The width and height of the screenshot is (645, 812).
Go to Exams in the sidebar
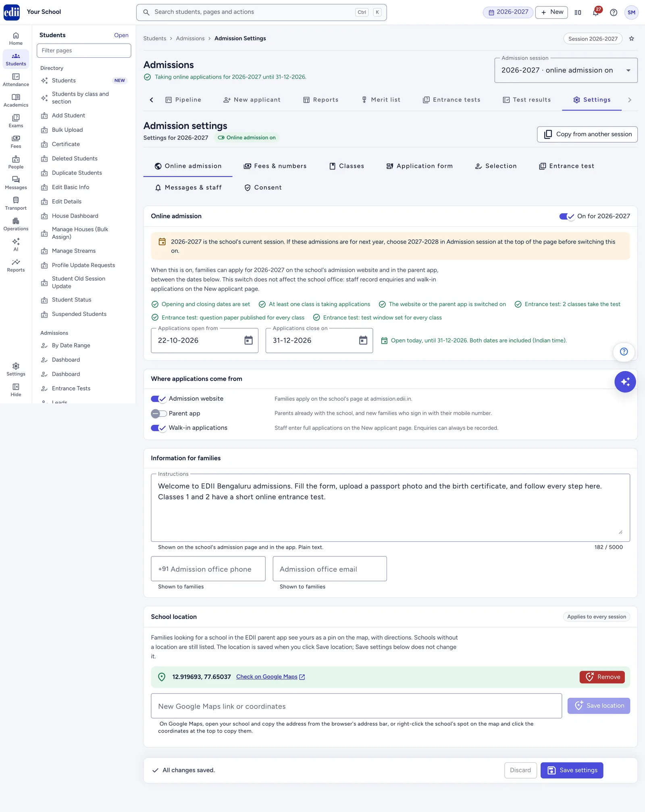click(16, 121)
